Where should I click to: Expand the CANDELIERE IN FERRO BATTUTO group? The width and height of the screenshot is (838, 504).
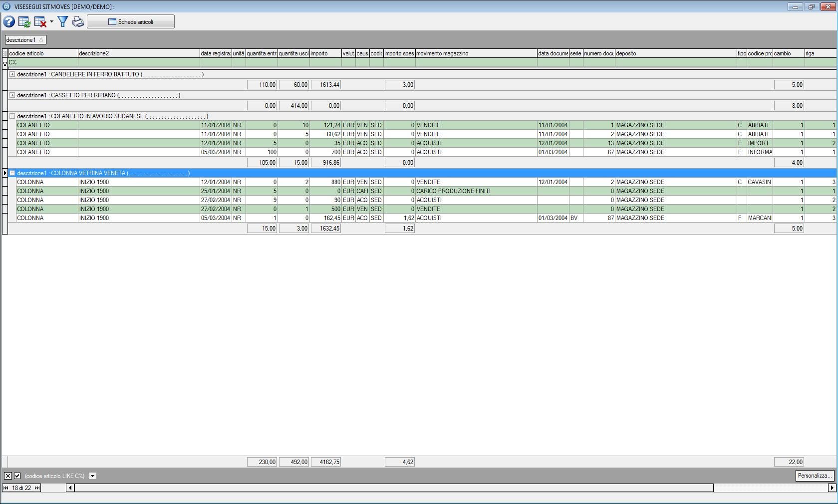pos(11,74)
